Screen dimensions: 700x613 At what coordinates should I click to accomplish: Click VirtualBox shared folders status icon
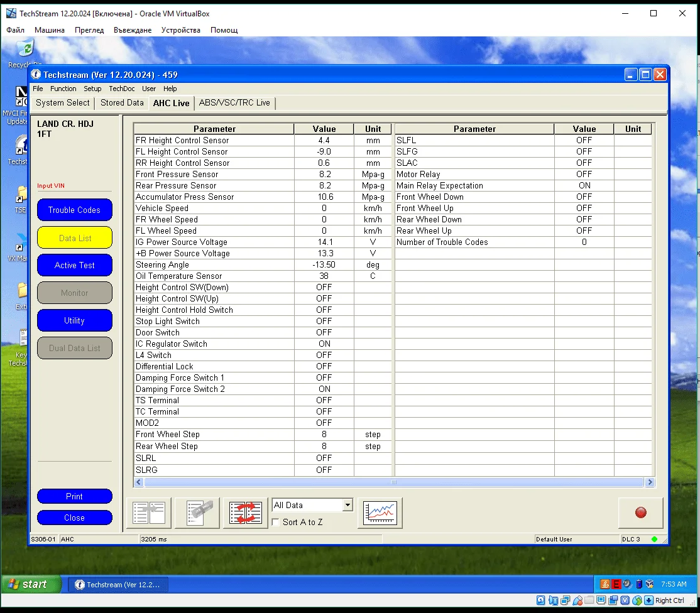click(x=589, y=600)
